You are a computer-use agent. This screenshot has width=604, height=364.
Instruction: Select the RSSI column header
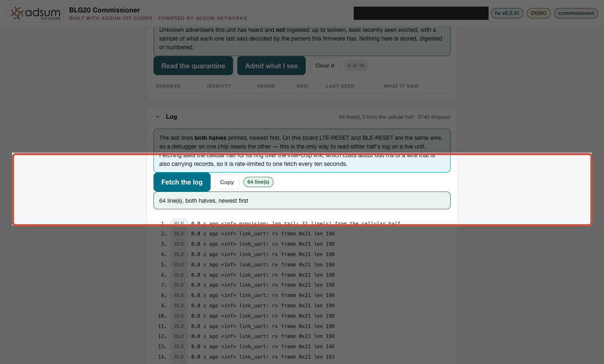[x=302, y=86]
